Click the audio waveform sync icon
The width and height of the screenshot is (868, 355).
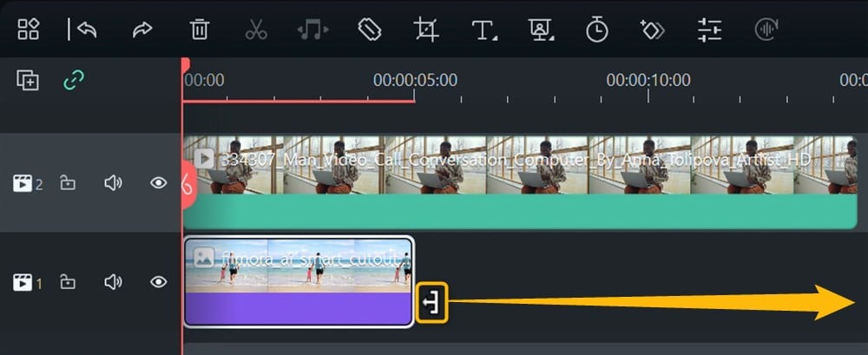pos(766,30)
